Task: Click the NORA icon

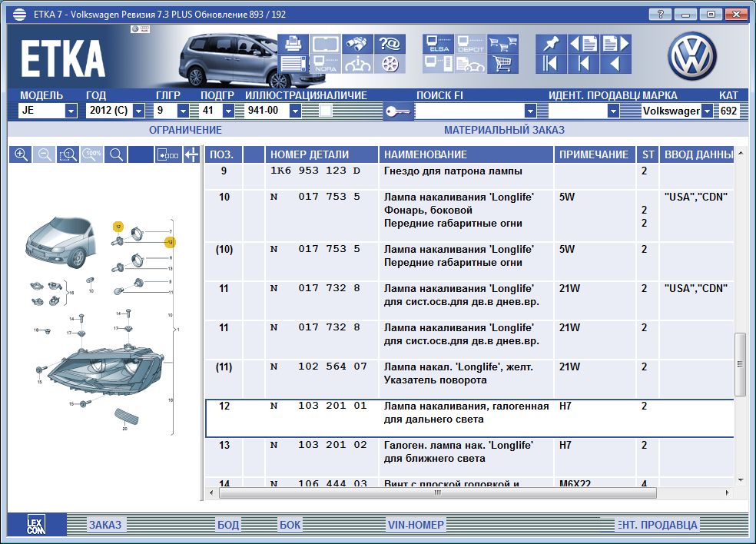Action: (x=325, y=64)
